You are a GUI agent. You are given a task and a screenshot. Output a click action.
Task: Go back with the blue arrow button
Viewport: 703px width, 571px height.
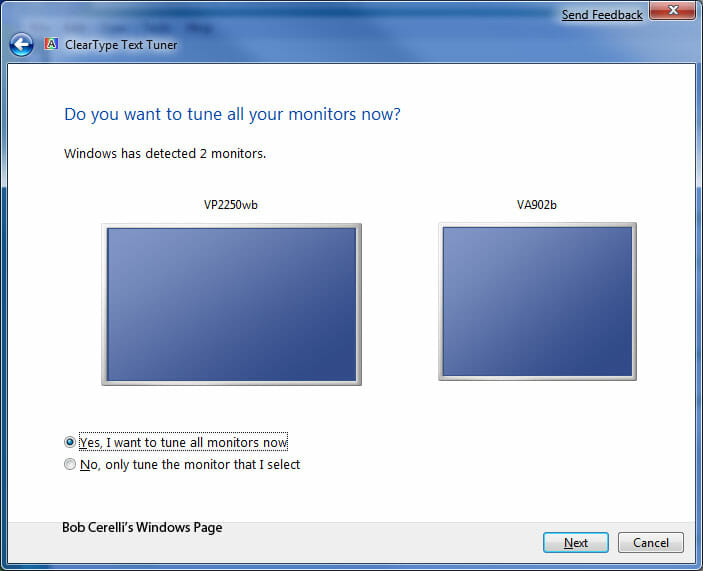tap(21, 45)
